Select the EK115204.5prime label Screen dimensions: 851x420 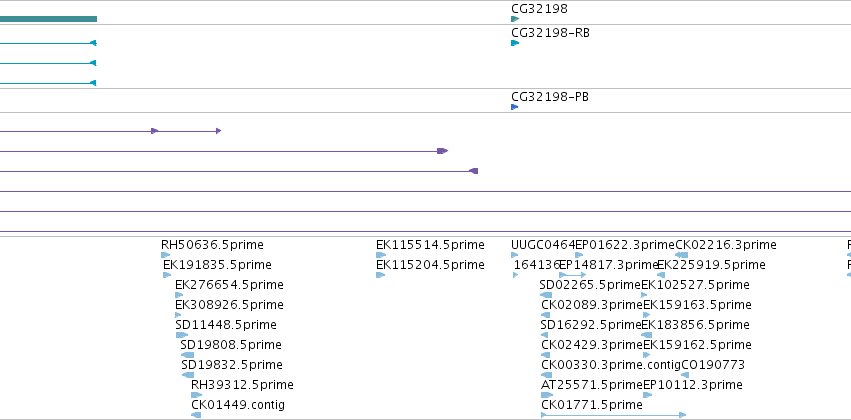[x=430, y=265]
